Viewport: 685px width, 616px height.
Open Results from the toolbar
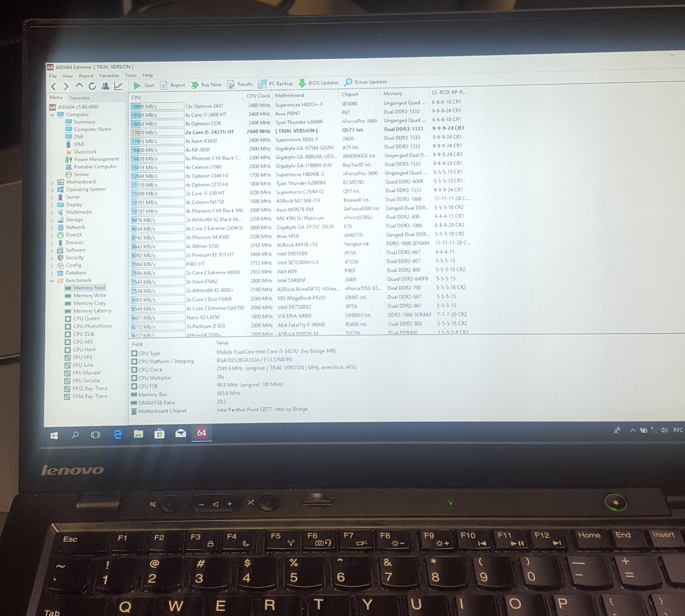pyautogui.click(x=240, y=84)
